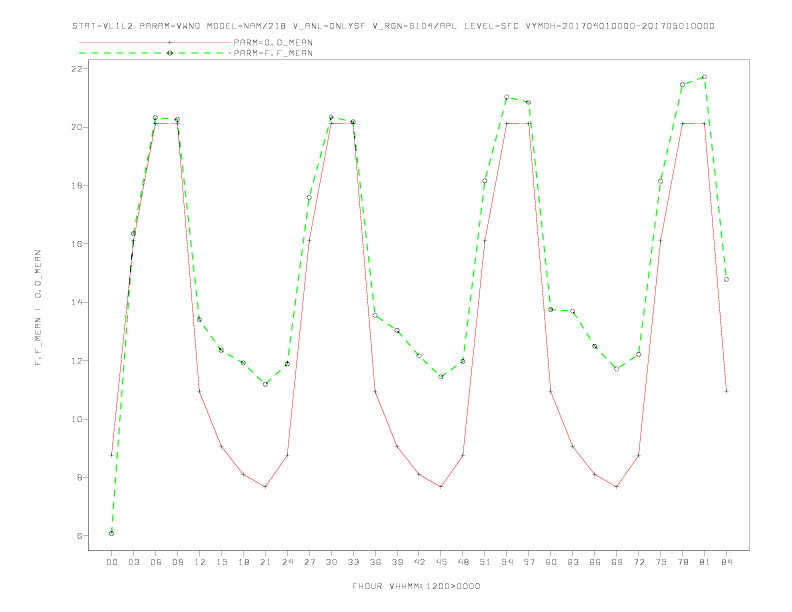
Task: Click x-axis tick label 51
Action: pos(485,562)
